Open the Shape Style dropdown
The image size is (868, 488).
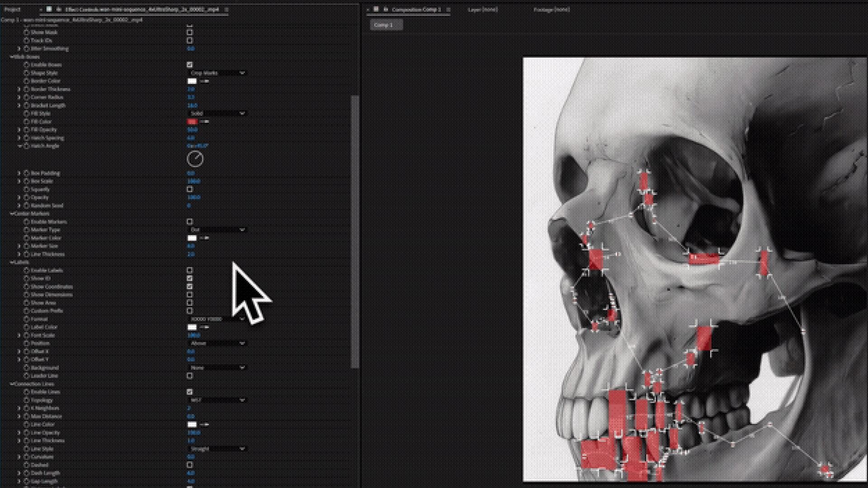[x=217, y=73]
